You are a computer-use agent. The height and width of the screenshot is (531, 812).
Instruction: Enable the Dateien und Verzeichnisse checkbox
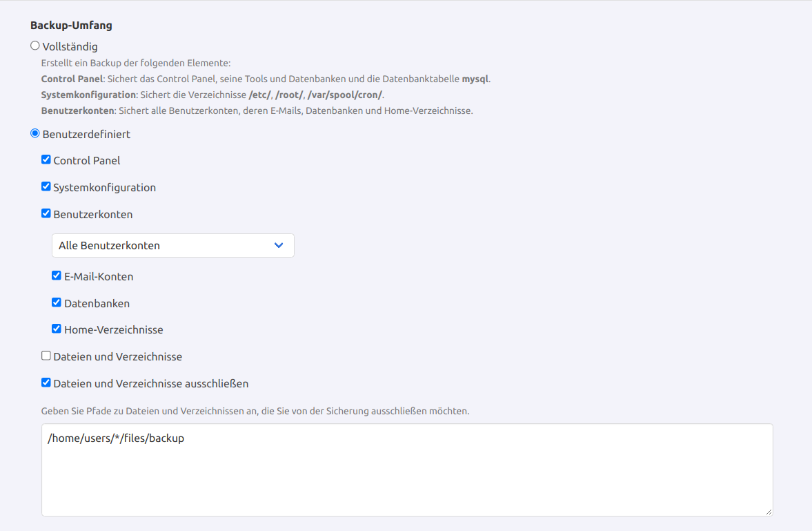(46, 356)
